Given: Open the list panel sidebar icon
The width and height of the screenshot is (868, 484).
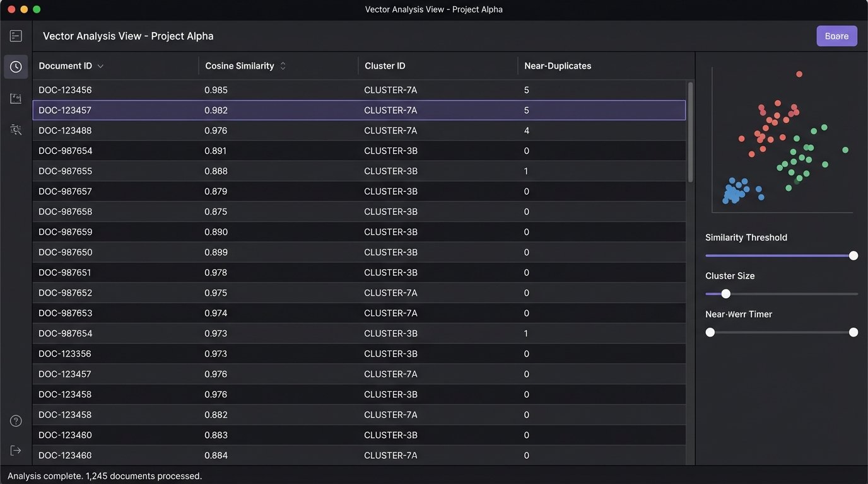Looking at the screenshot, I should tap(16, 36).
